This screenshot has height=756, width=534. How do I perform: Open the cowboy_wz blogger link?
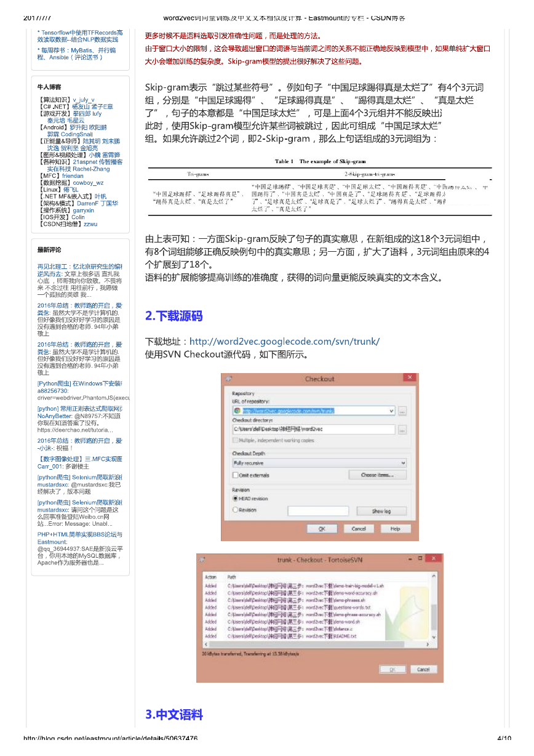[88, 183]
